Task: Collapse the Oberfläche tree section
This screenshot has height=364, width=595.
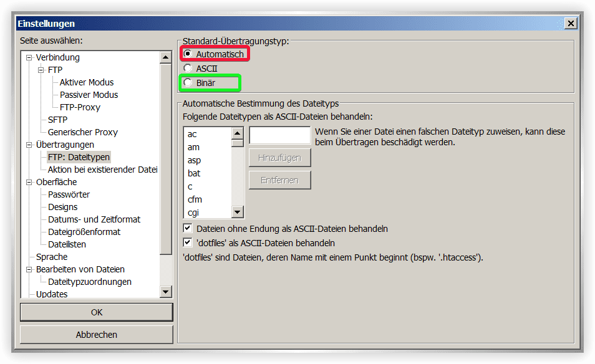Action: click(29, 182)
